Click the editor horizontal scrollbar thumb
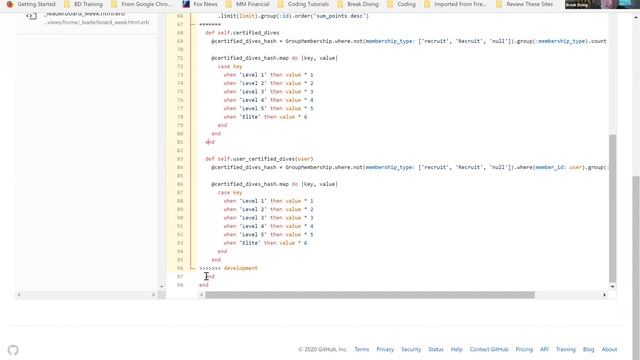Screen dimensions: 640x360 (370, 295)
